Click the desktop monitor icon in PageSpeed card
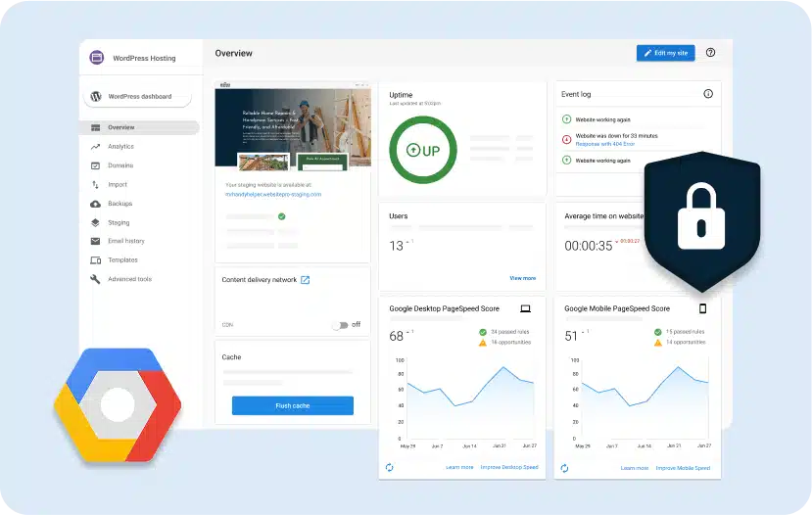 (x=525, y=308)
